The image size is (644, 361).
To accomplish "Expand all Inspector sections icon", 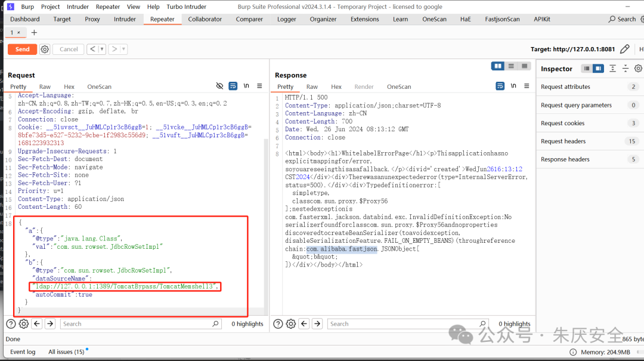I will tap(612, 69).
